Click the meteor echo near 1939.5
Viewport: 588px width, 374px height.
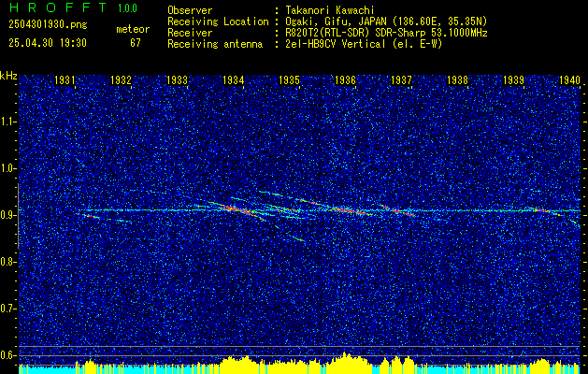[543, 210]
